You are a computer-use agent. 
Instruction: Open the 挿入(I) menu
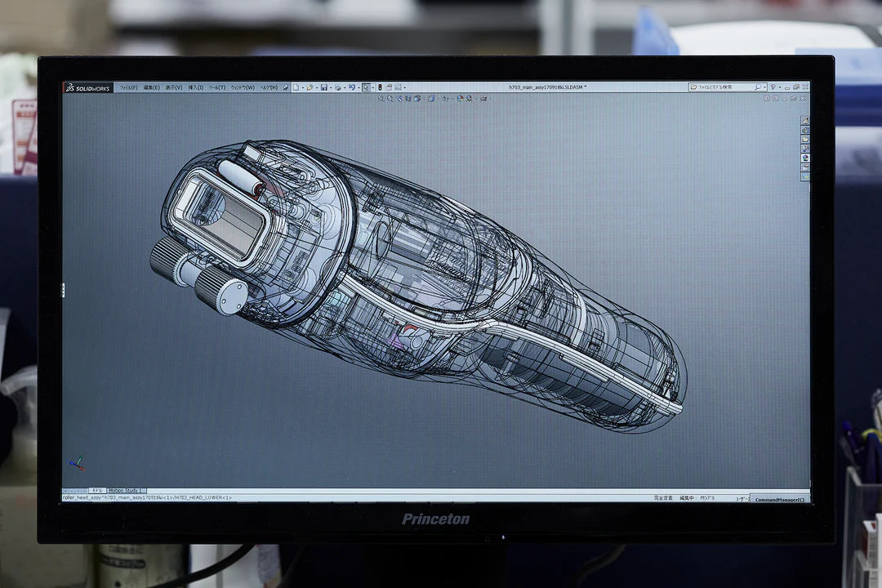195,87
